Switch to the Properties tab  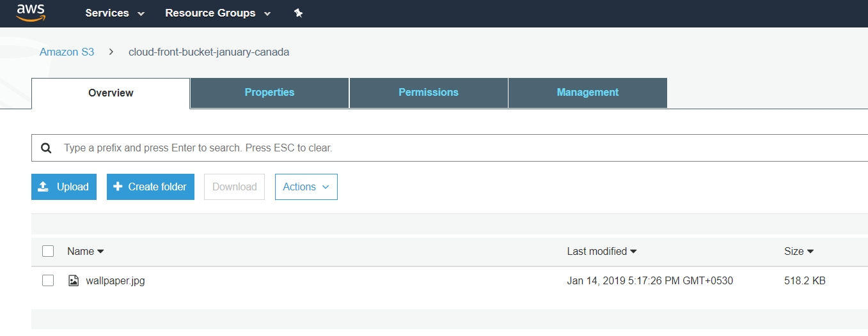point(269,93)
